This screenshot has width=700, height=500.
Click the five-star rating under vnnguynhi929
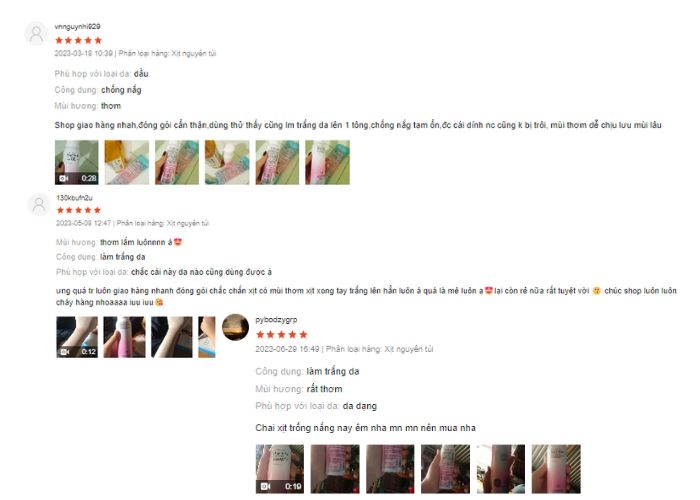[79, 41]
